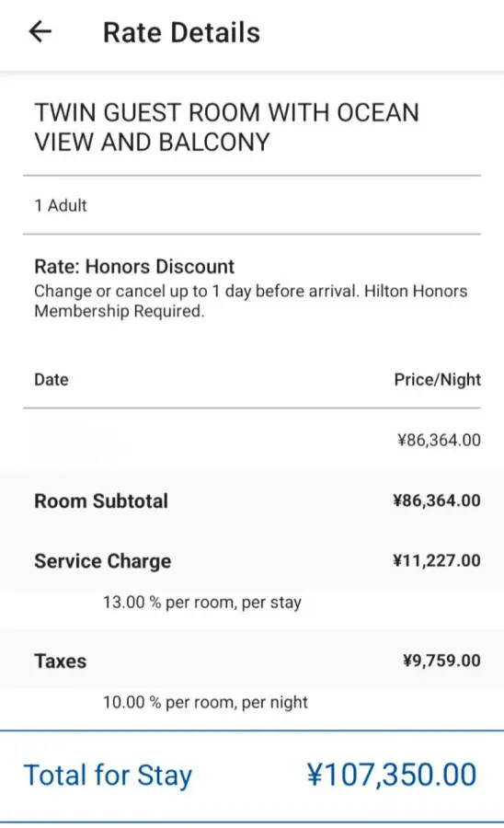Select the total amount ¥107,350.00
The image size is (504, 828).
pyautogui.click(x=392, y=775)
